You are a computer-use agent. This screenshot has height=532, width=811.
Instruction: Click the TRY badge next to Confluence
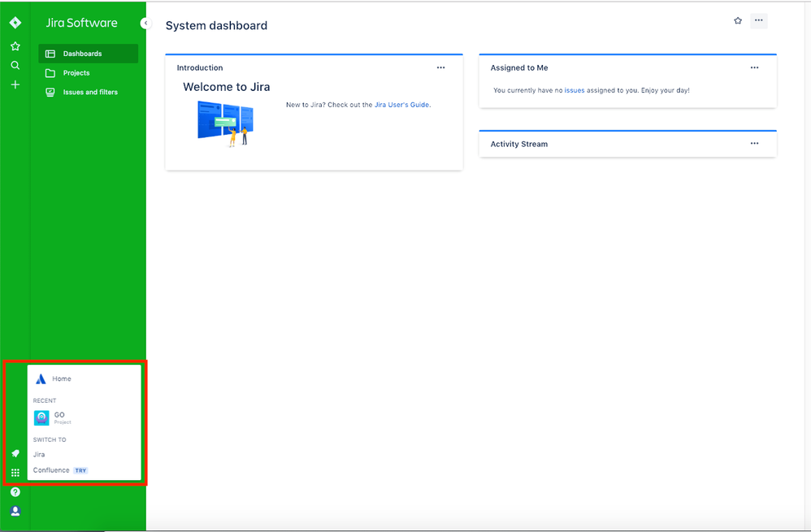(80, 470)
